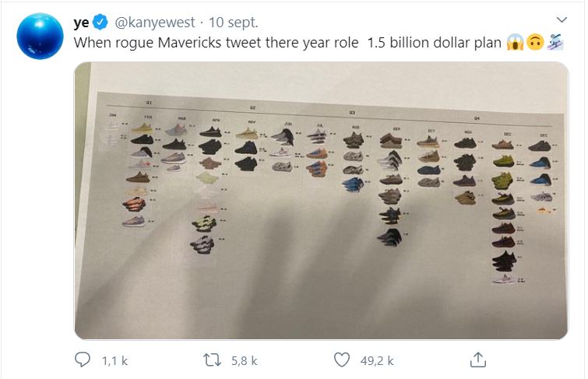Click the @kanyewest handle
This screenshot has width=588, height=379.
155,20
